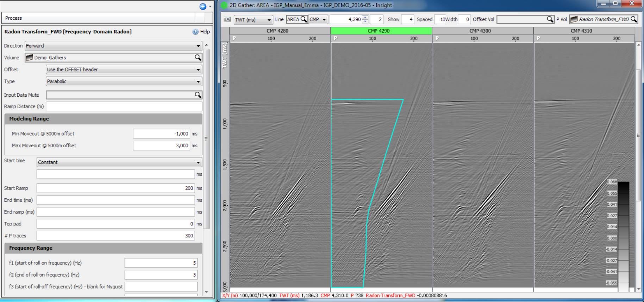
Task: Click the Min Moveout field showing -1,000
Action: point(161,134)
